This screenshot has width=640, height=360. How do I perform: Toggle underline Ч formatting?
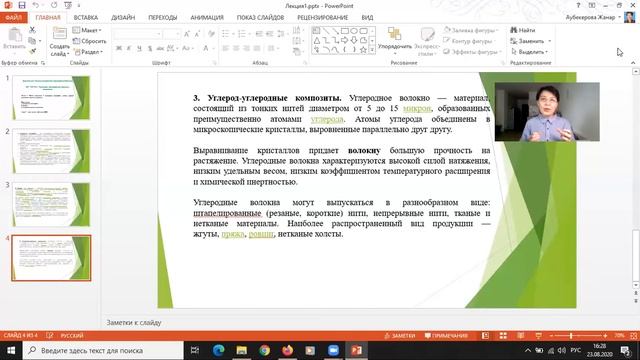point(139,49)
